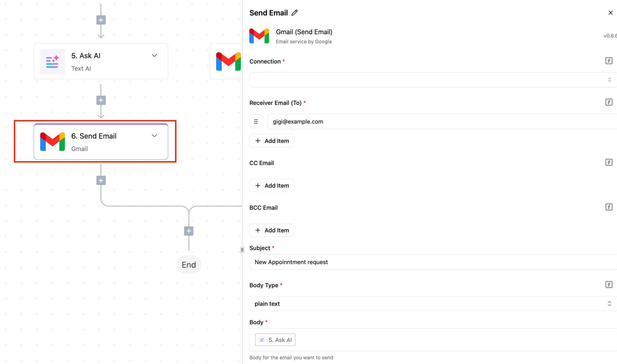Screen dimensions: 617x364
Task: Click the plus icon directly below Send Email step
Action: pyautogui.click(x=101, y=181)
